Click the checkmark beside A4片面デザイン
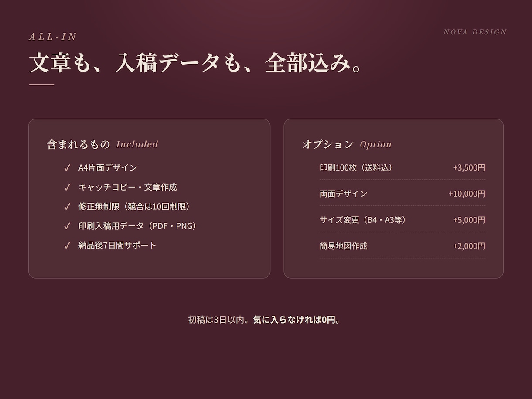 pos(67,168)
